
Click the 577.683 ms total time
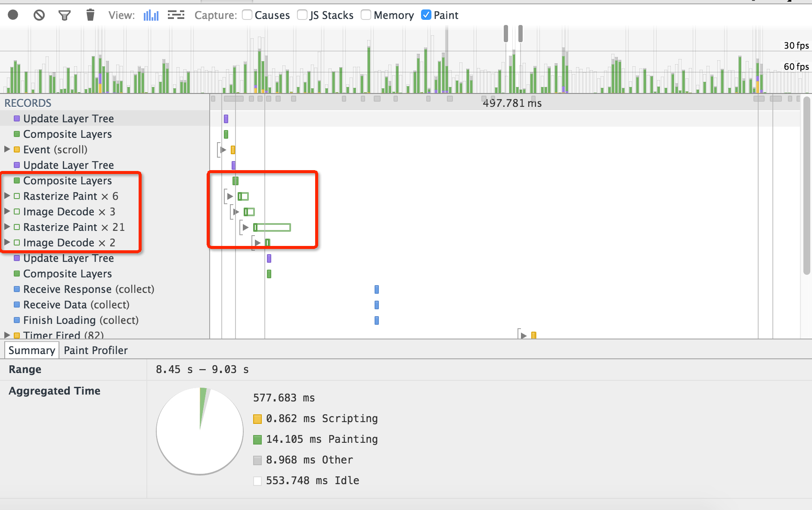coord(284,398)
